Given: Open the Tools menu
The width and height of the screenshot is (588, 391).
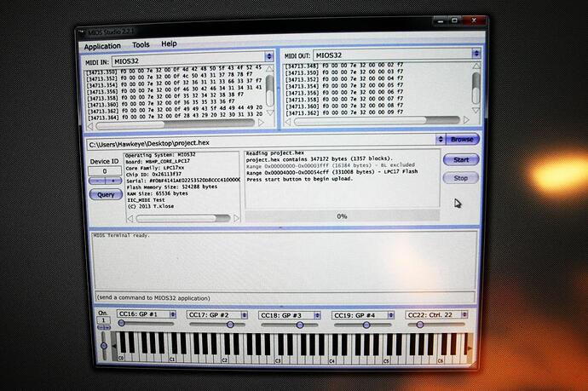Looking at the screenshot, I should coord(141,44).
